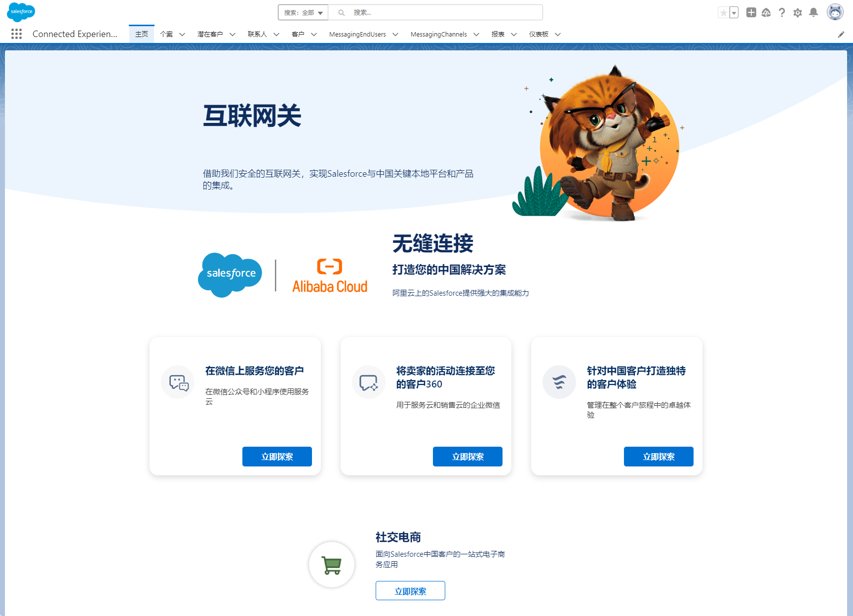Click the edit navigation pencil icon

pyautogui.click(x=841, y=34)
